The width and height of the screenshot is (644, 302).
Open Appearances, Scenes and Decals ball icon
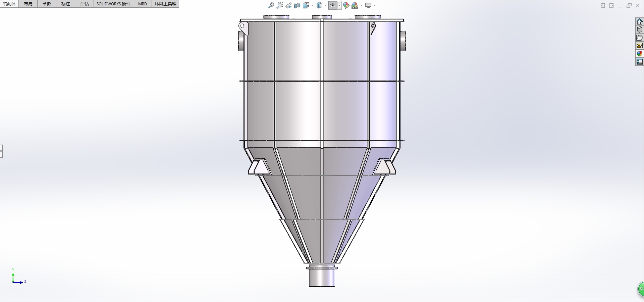click(640, 54)
